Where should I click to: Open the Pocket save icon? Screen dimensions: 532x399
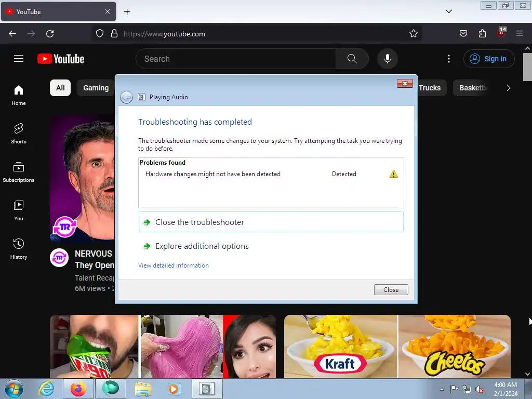[x=463, y=33]
